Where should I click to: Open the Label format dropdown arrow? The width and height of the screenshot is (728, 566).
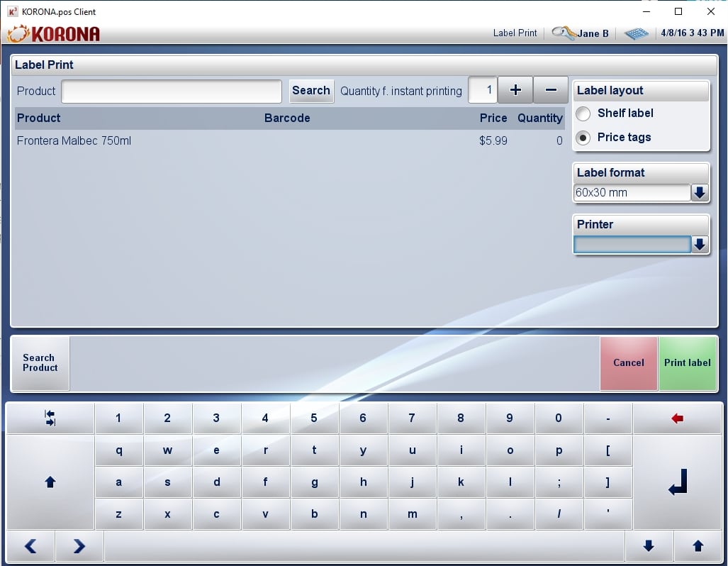pyautogui.click(x=700, y=192)
